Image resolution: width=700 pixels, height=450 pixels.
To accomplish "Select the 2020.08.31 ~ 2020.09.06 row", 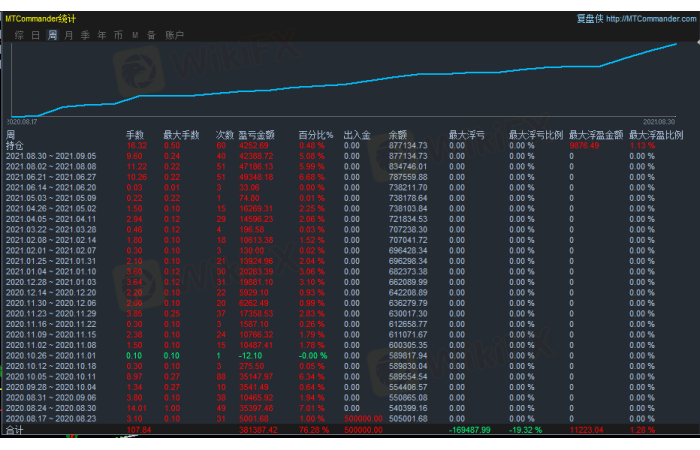I will click(x=346, y=398).
